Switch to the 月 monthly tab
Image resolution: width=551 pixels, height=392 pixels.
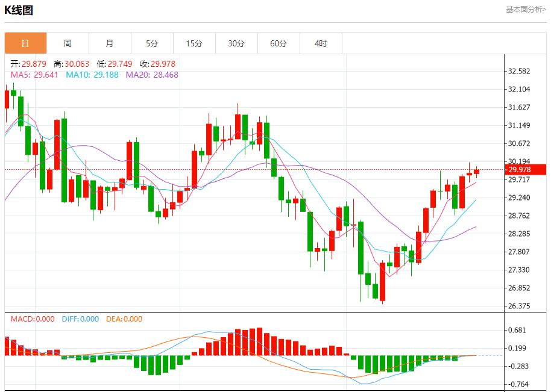[x=110, y=43]
